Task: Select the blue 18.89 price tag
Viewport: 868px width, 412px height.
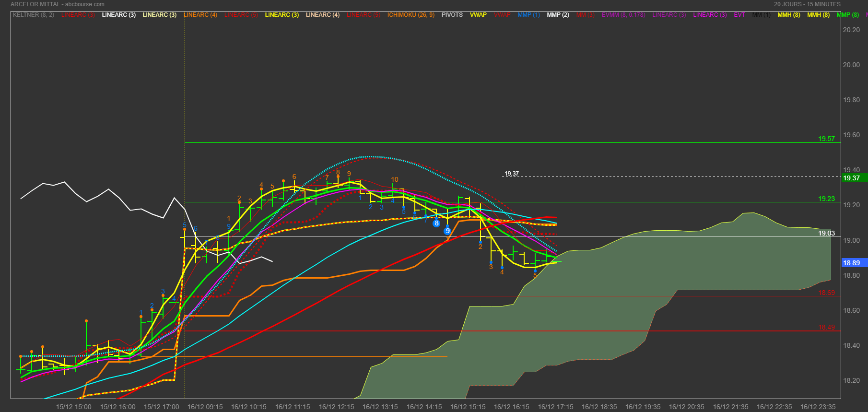Action: [852, 263]
